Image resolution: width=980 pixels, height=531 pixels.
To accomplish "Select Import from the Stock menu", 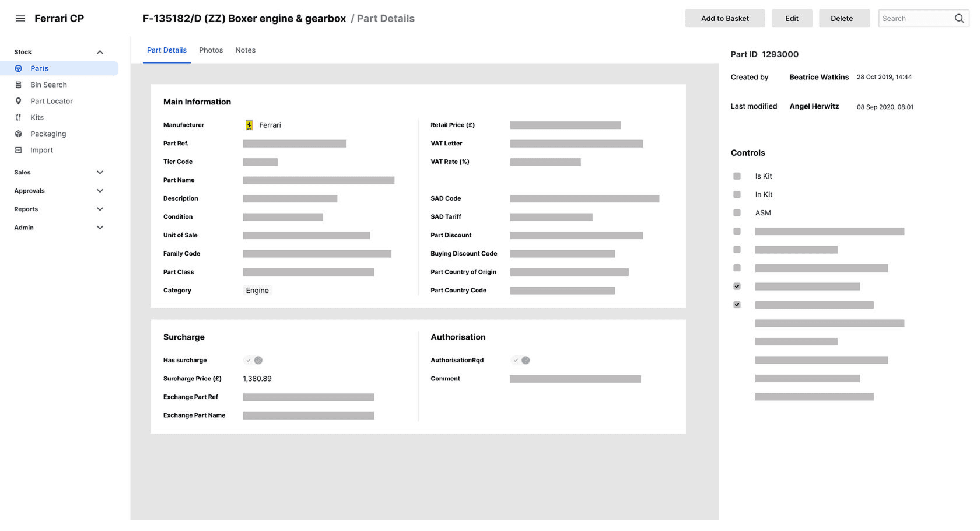I will 41,150.
